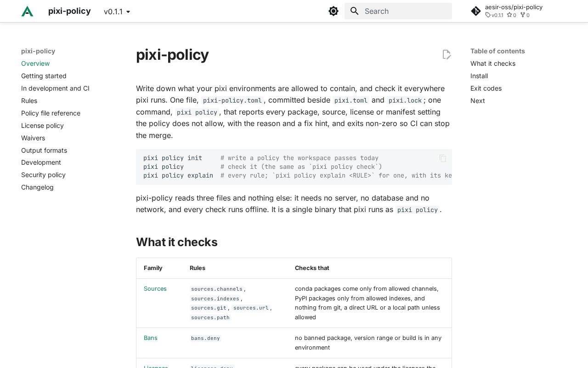Screen dimensions: 588x368
Task: Open Output formats page
Action: coord(44,150)
